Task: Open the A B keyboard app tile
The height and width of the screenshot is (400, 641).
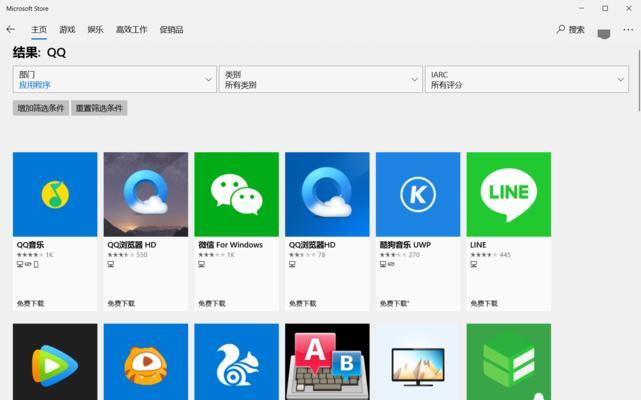Action: pos(327,362)
